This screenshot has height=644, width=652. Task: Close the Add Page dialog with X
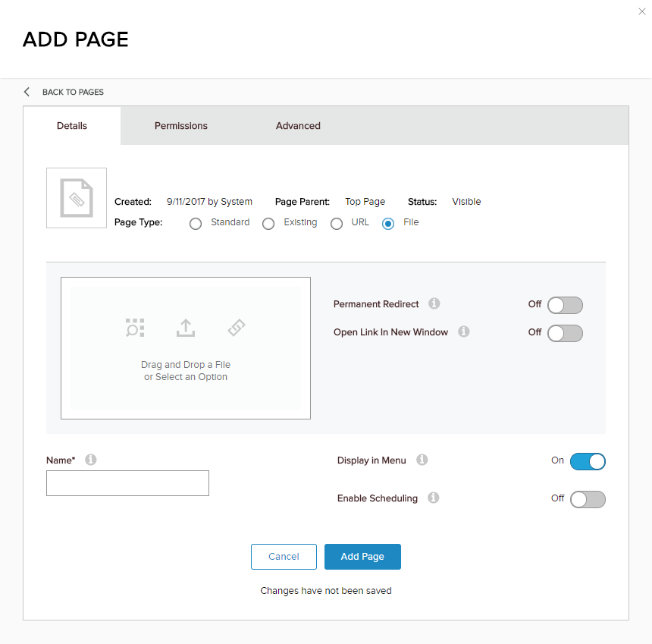point(641,11)
